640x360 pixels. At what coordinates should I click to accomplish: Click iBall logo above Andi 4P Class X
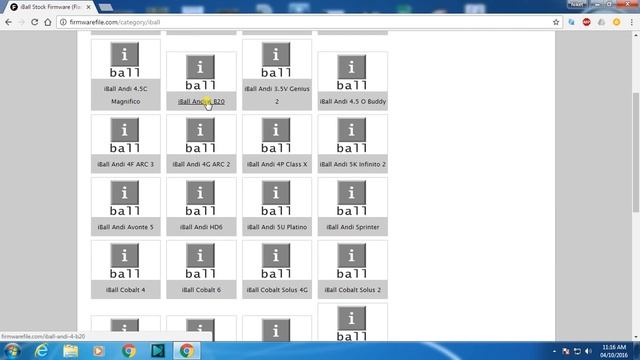276,135
